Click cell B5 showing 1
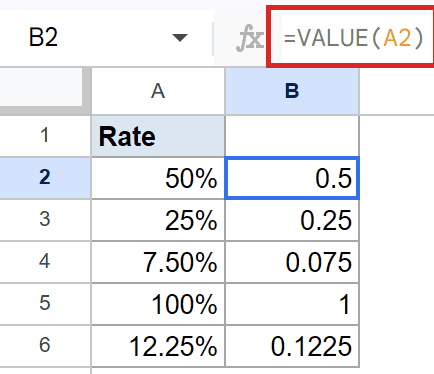 coord(292,304)
